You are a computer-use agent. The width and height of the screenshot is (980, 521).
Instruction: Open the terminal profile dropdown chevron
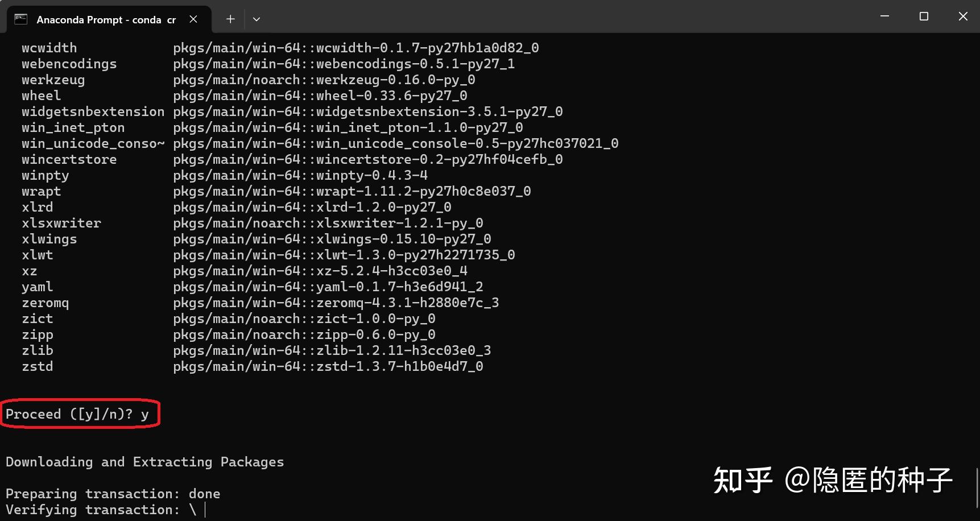[x=256, y=19]
